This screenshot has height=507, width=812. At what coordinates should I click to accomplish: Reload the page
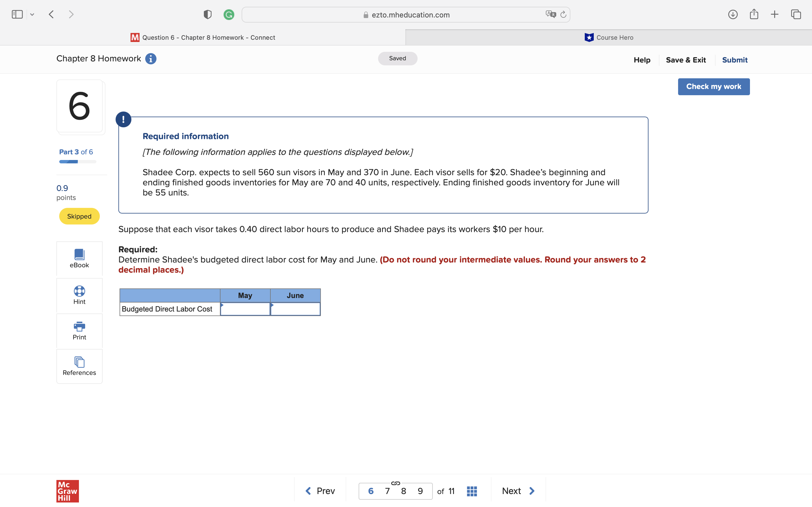click(563, 14)
